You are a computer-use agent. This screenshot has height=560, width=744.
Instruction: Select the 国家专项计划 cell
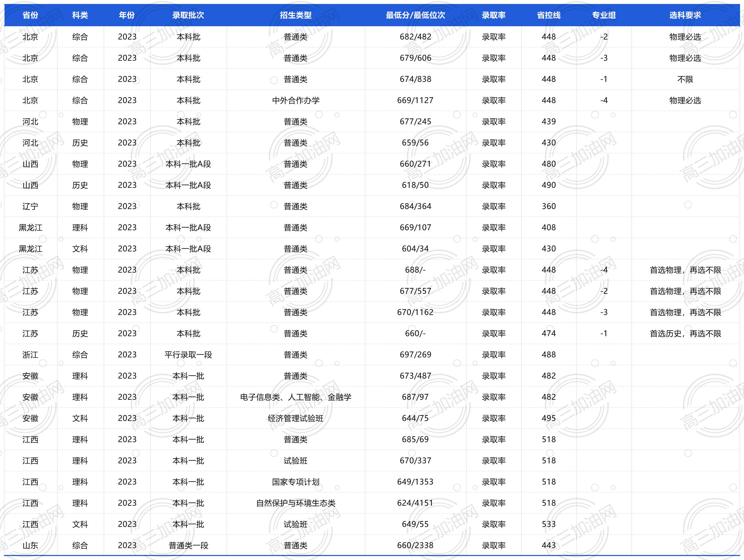296,482
